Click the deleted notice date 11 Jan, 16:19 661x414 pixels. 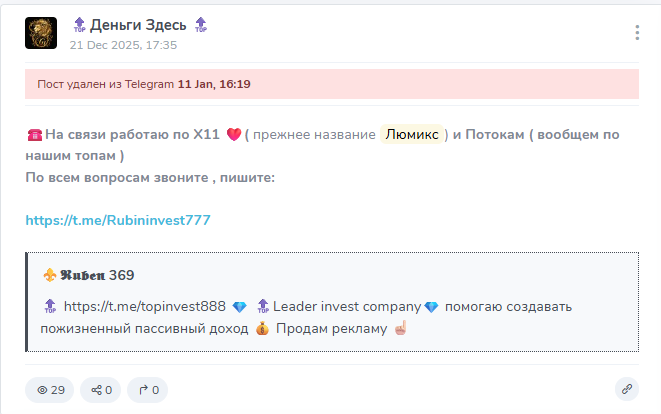click(214, 84)
